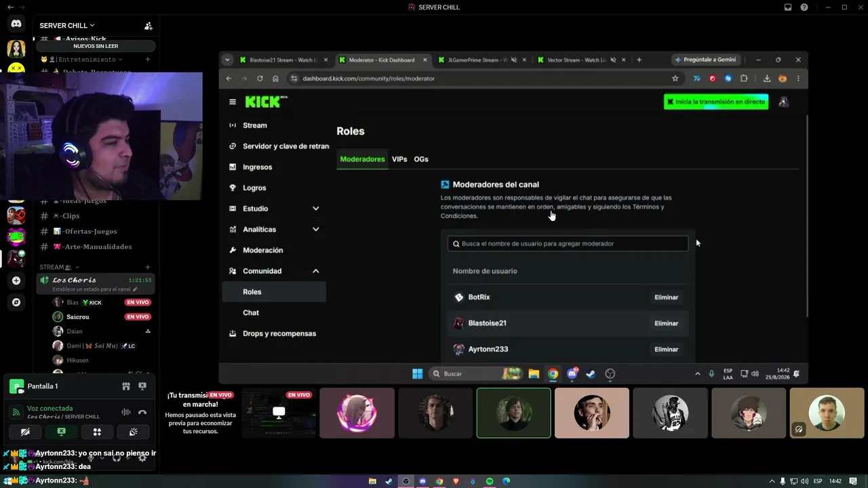
Task: Add a server with the plus icon
Action: (x=16, y=281)
